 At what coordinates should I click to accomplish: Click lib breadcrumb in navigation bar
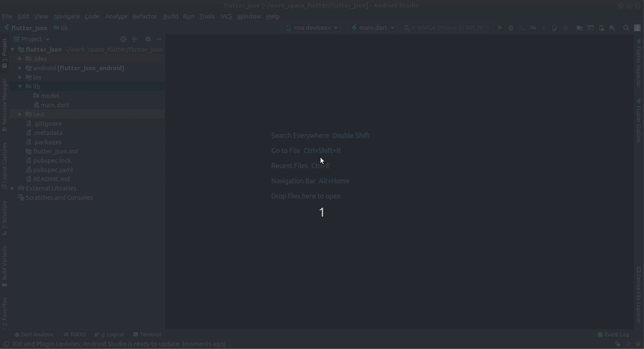point(61,28)
